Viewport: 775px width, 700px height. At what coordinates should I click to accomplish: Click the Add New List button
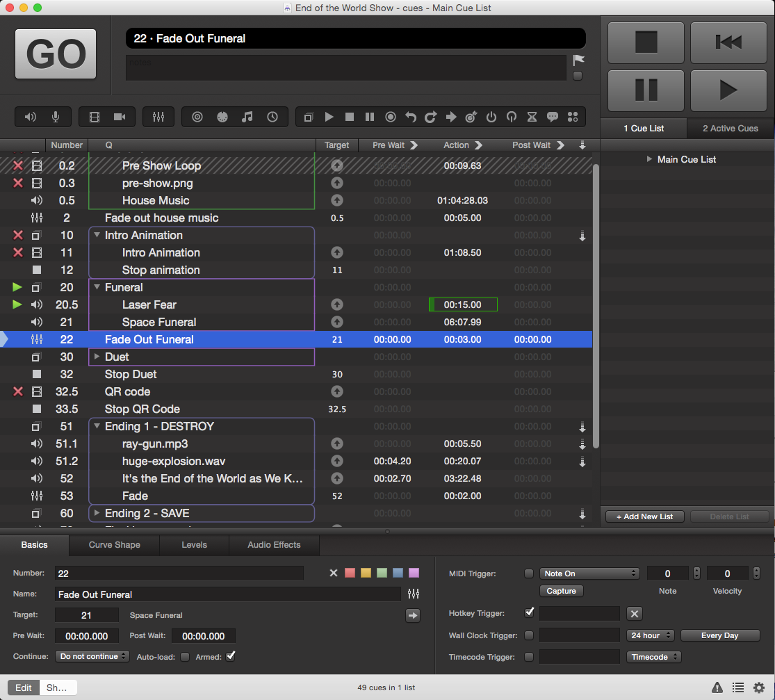pyautogui.click(x=644, y=516)
